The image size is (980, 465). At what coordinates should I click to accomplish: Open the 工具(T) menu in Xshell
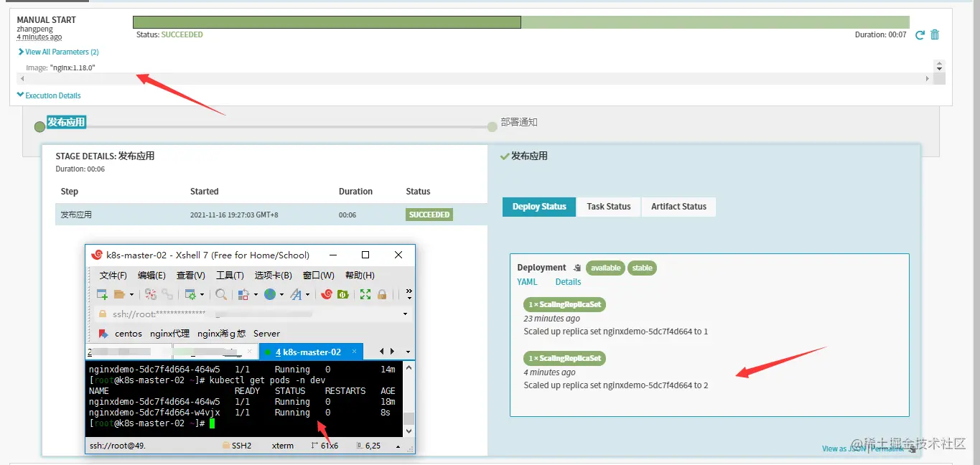coord(230,275)
